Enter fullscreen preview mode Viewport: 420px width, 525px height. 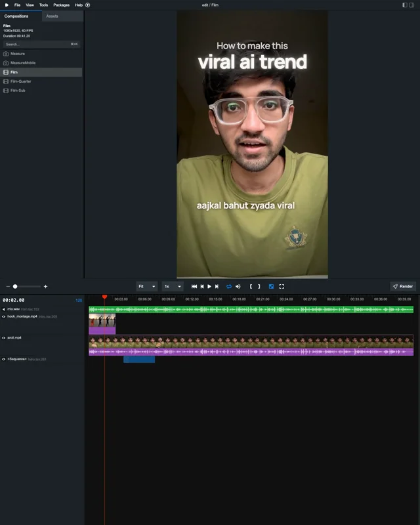pyautogui.click(x=282, y=287)
